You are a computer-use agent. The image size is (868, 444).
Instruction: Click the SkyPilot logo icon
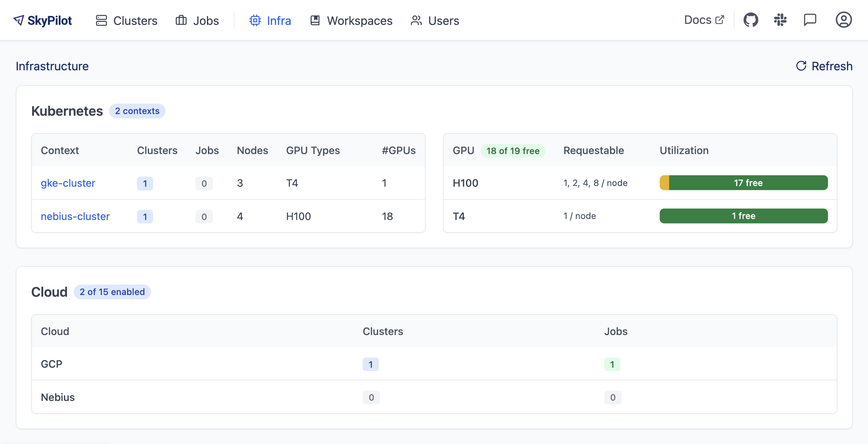tap(19, 20)
